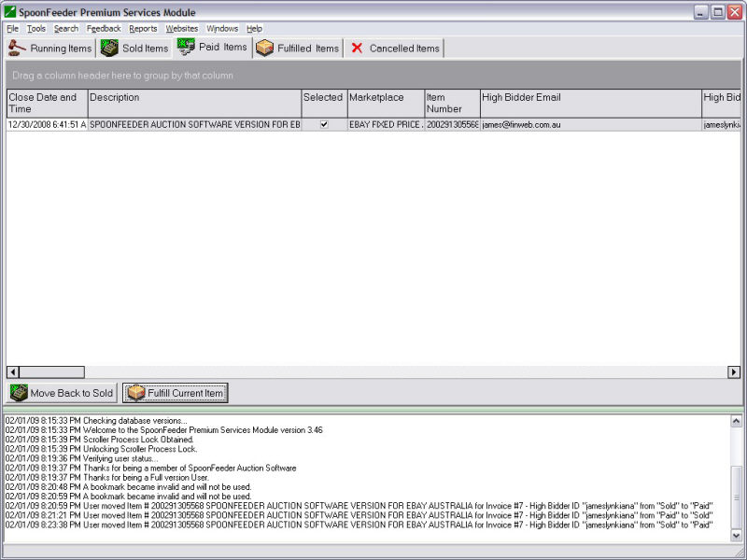Open the Windows menu
This screenshot has width=747, height=560.
pos(221,28)
